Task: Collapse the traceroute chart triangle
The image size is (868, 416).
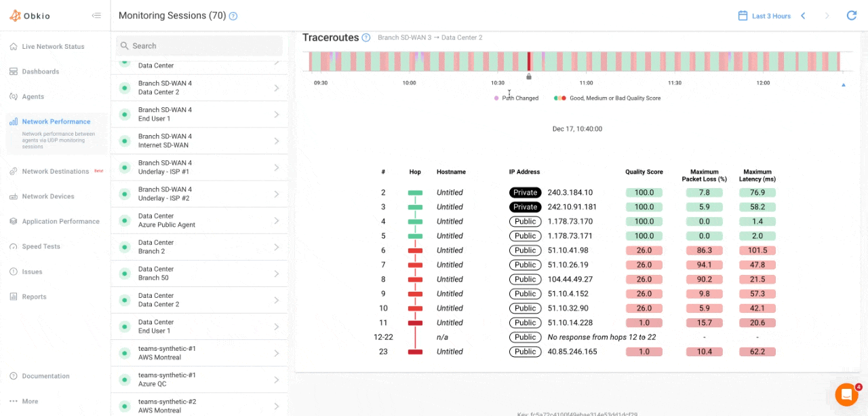Action: tap(844, 86)
